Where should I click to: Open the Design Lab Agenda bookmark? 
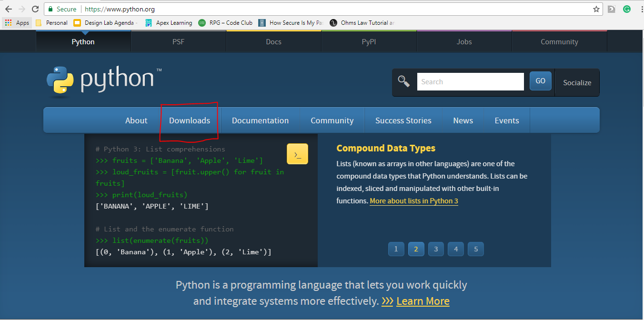[106, 22]
